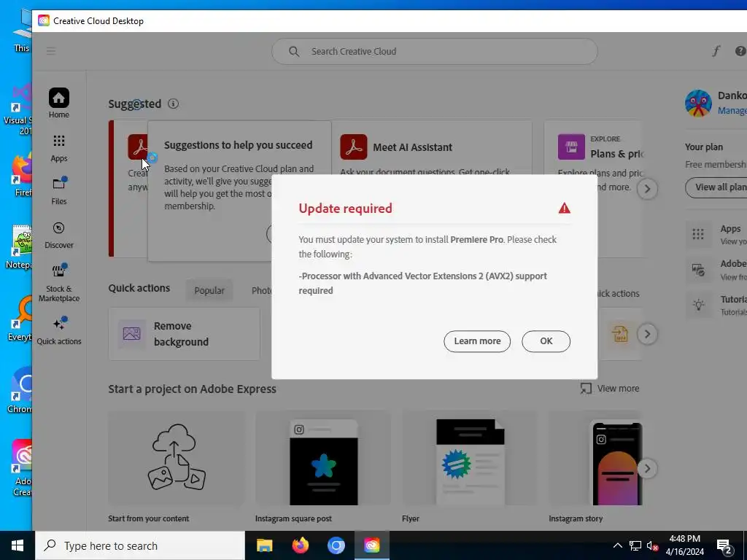The height and width of the screenshot is (560, 747).
Task: Open Quick actions in the sidebar
Action: coord(58,330)
